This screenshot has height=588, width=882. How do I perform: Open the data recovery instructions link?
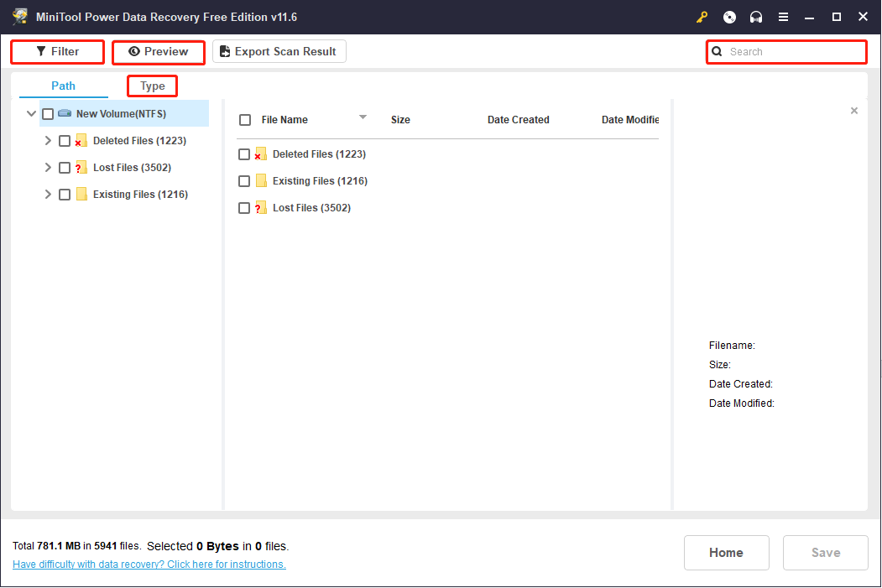click(x=149, y=564)
